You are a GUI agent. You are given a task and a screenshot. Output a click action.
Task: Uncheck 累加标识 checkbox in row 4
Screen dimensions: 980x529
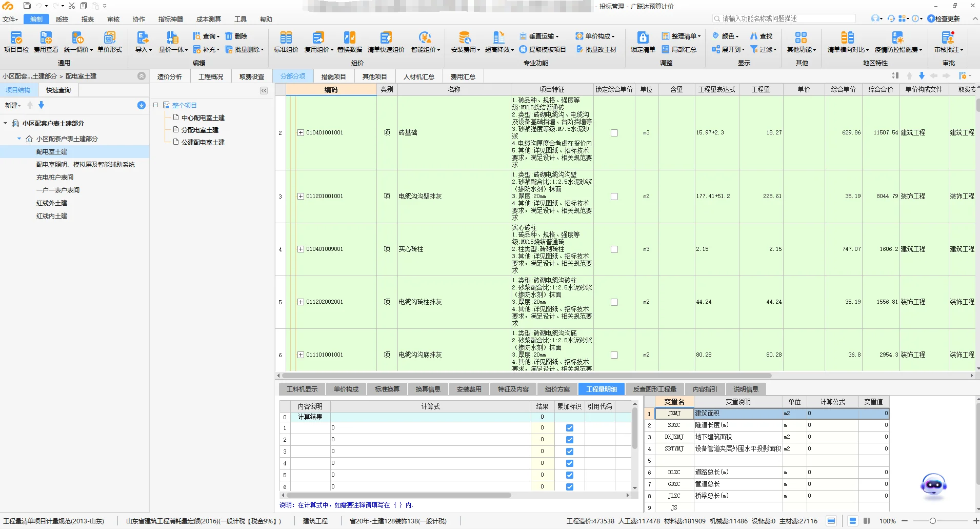[570, 463]
